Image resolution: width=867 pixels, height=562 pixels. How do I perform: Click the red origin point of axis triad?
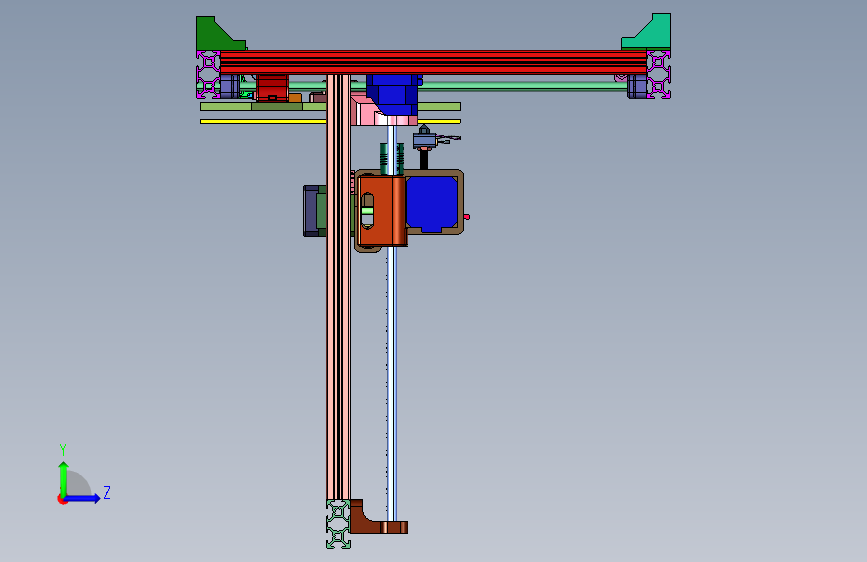tap(62, 499)
